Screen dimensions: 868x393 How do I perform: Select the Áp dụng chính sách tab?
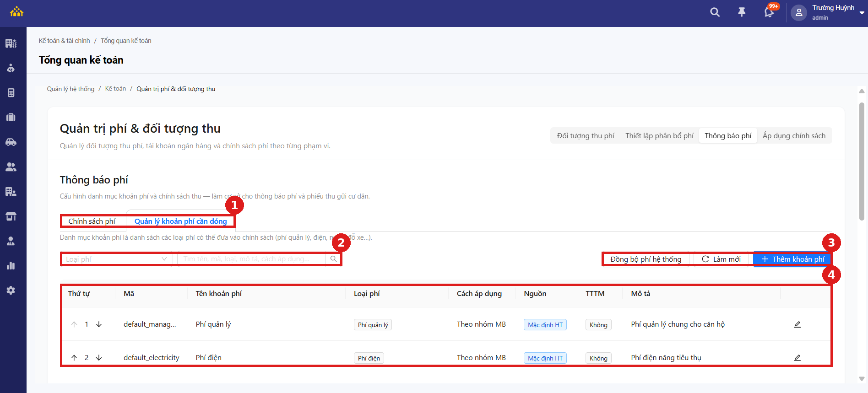coord(794,136)
